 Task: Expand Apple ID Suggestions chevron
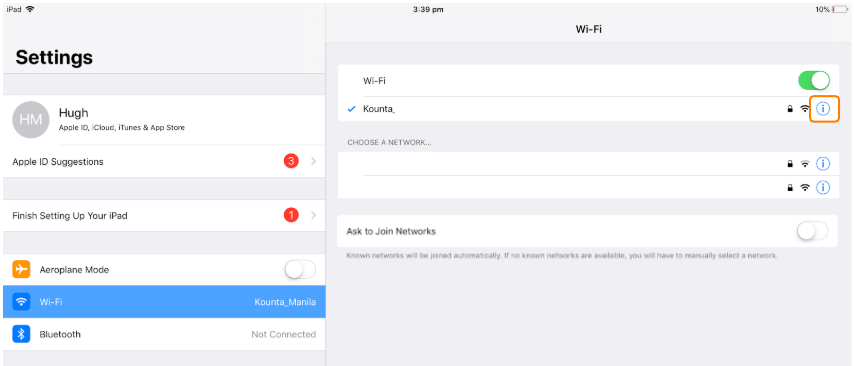tap(314, 161)
